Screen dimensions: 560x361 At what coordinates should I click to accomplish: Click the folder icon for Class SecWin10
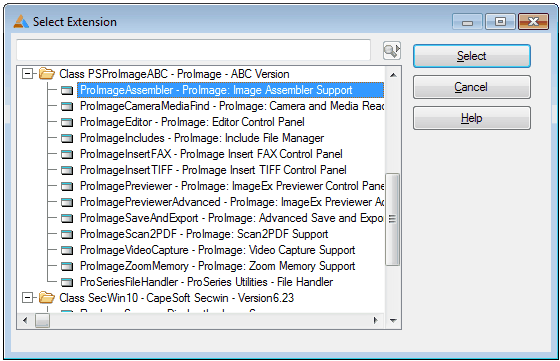coord(46,298)
